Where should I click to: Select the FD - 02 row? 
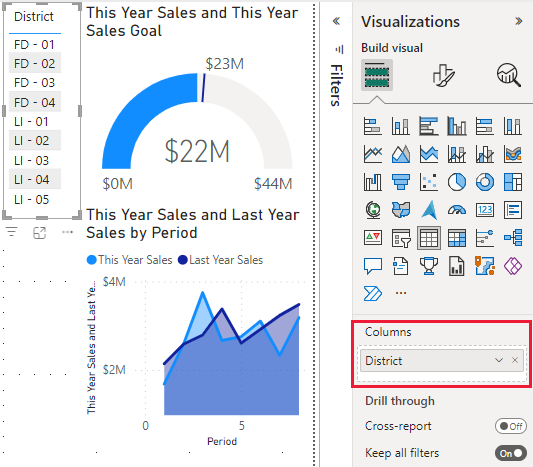[35, 63]
